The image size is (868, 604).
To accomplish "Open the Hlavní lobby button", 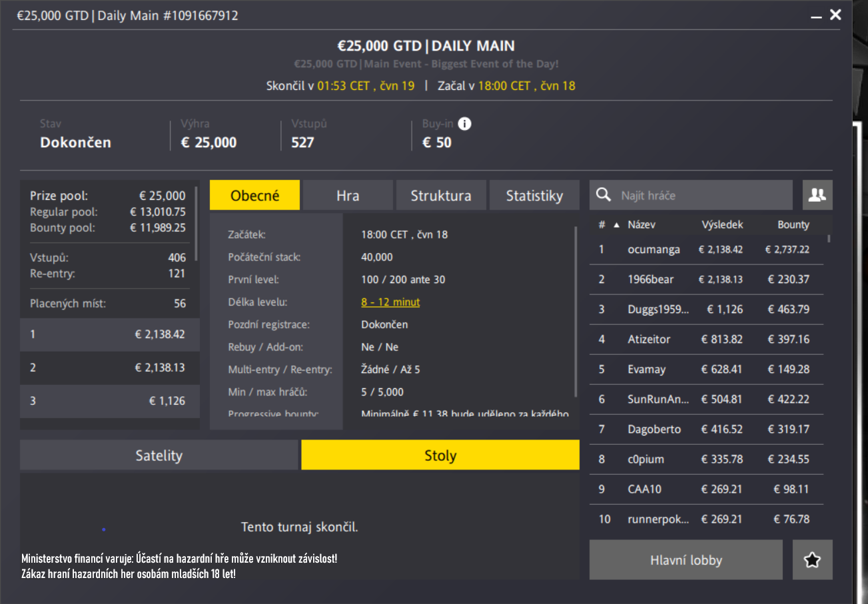I will 685,560.
